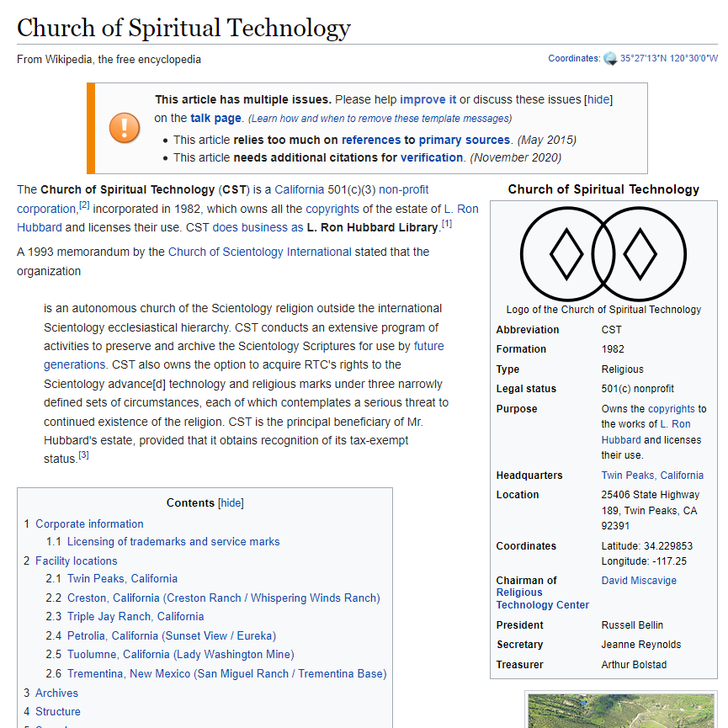Click the 'Logo of the Church' caption

(x=603, y=310)
